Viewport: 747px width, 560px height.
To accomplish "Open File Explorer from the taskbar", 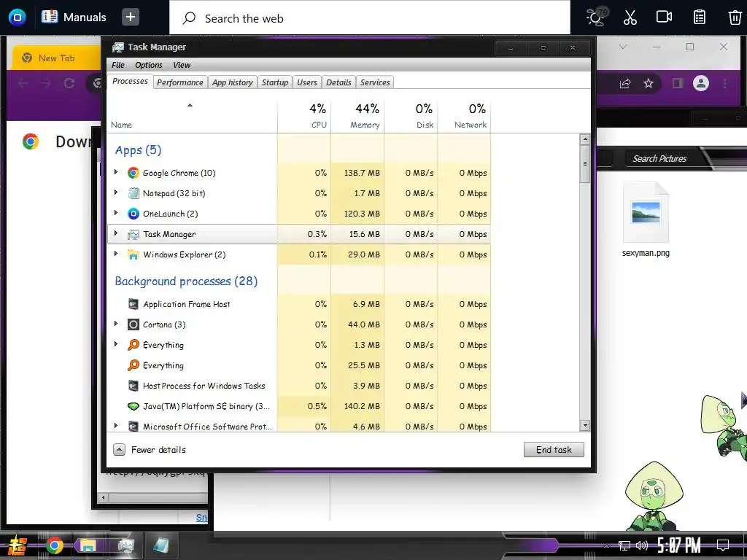I will [x=88, y=545].
